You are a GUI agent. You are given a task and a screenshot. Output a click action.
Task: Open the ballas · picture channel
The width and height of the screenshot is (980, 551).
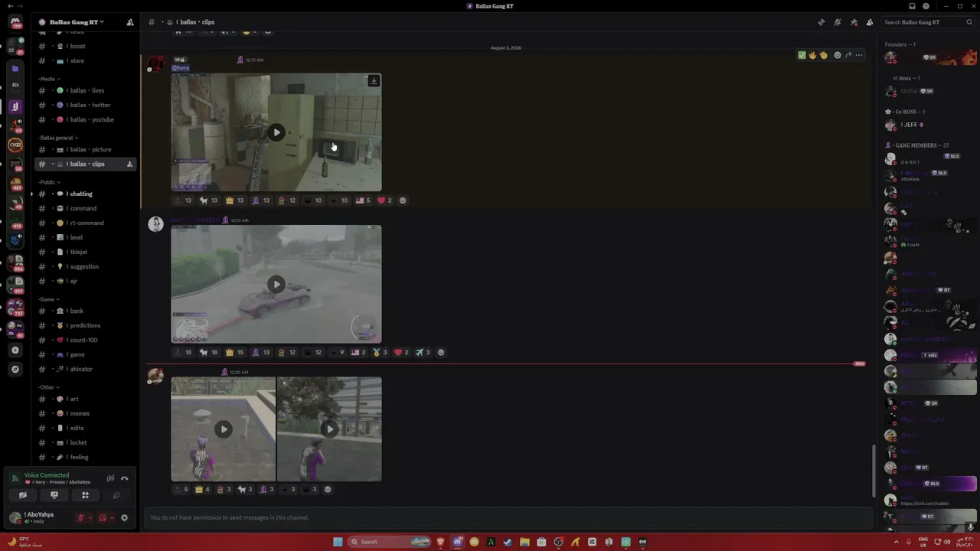pos(87,149)
